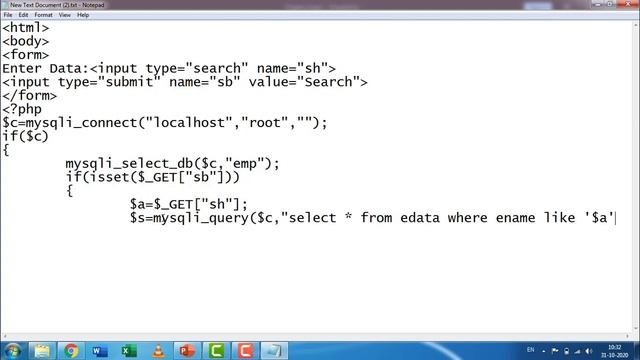Open the Windows Start menu
Screen dimensions: 640x360
[x=12, y=351]
